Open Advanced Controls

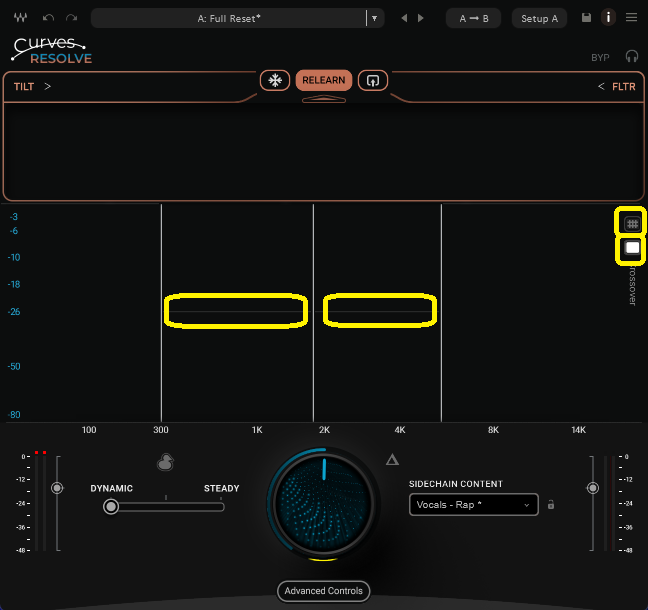tap(324, 591)
